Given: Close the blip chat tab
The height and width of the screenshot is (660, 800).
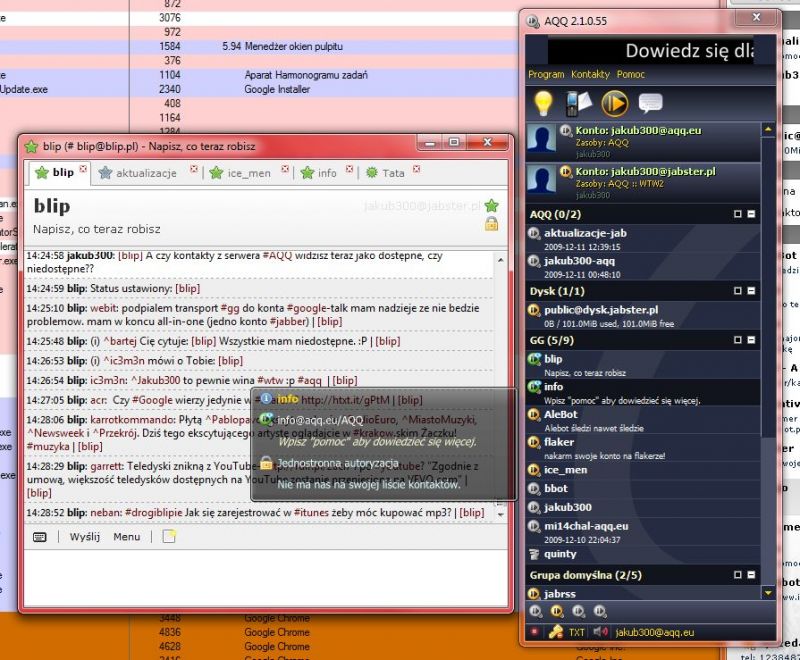Looking at the screenshot, I should point(83,168).
